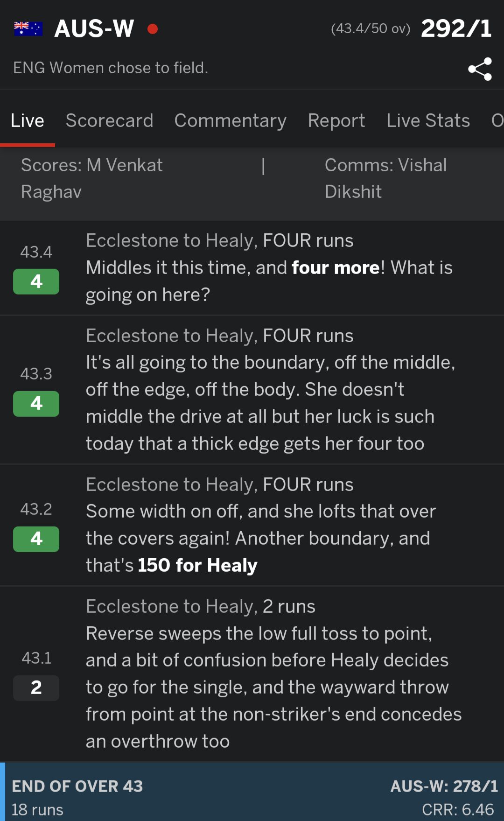Image resolution: width=504 pixels, height=821 pixels.
Task: Tap the share icon
Action: pyautogui.click(x=480, y=69)
